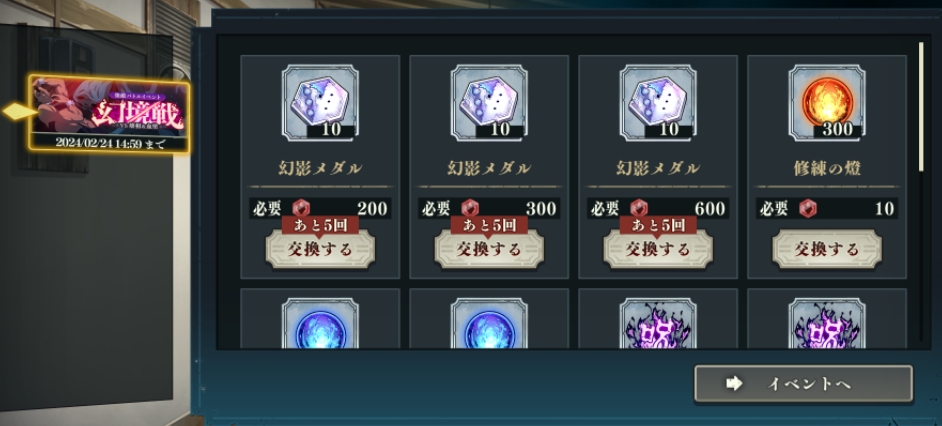Select the 修練の燈 orange flame icon

coord(827,104)
